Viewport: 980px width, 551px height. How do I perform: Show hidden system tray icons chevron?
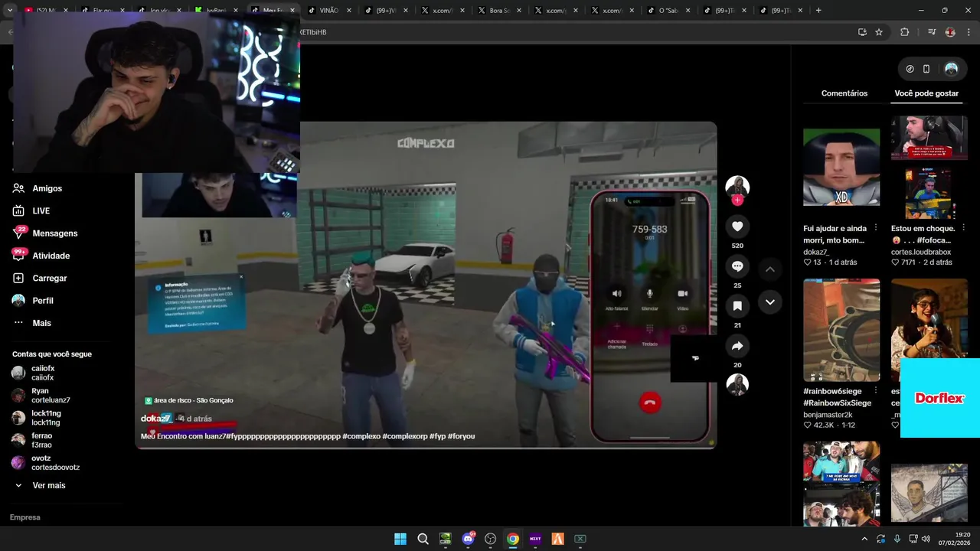pyautogui.click(x=864, y=539)
